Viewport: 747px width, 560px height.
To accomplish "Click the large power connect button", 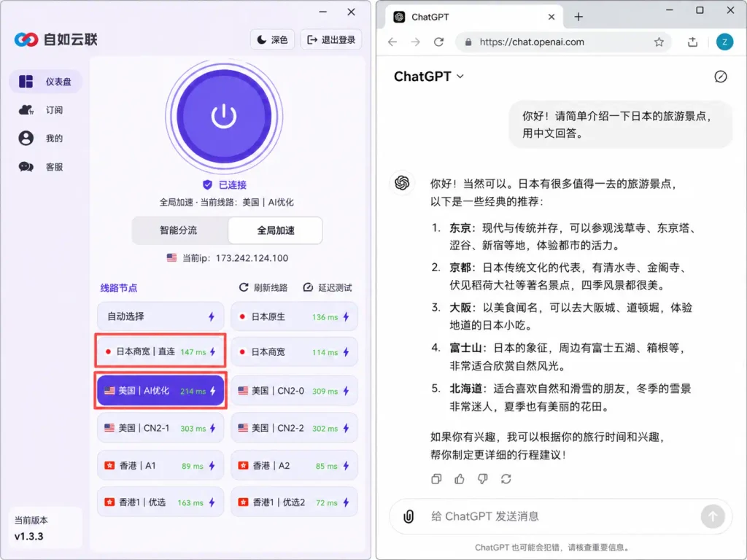I will pyautogui.click(x=224, y=117).
